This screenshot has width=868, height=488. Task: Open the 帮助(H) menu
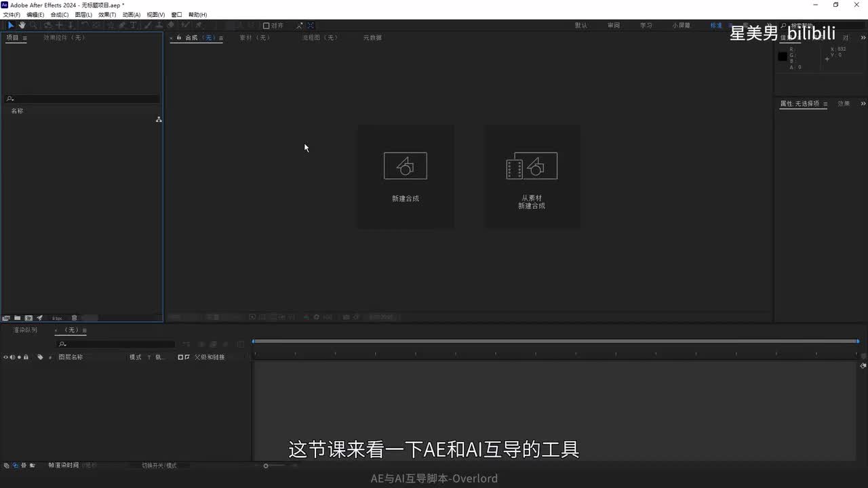(x=197, y=14)
